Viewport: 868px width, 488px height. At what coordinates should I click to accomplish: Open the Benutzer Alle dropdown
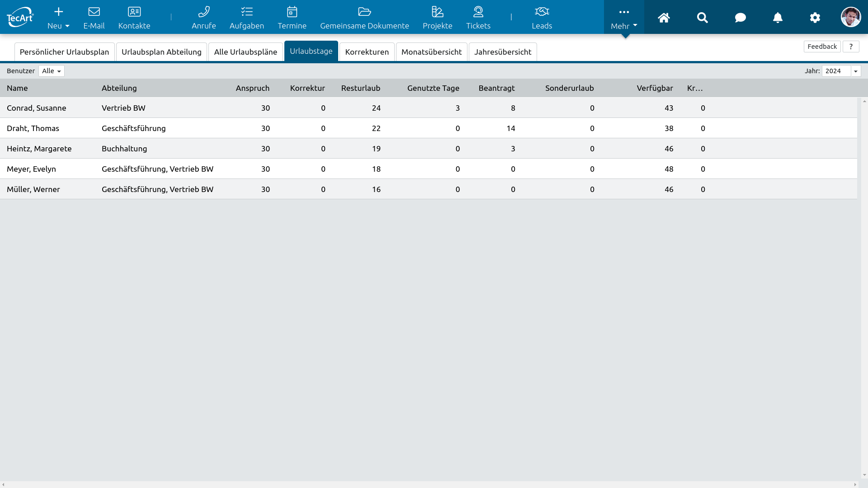click(x=52, y=71)
